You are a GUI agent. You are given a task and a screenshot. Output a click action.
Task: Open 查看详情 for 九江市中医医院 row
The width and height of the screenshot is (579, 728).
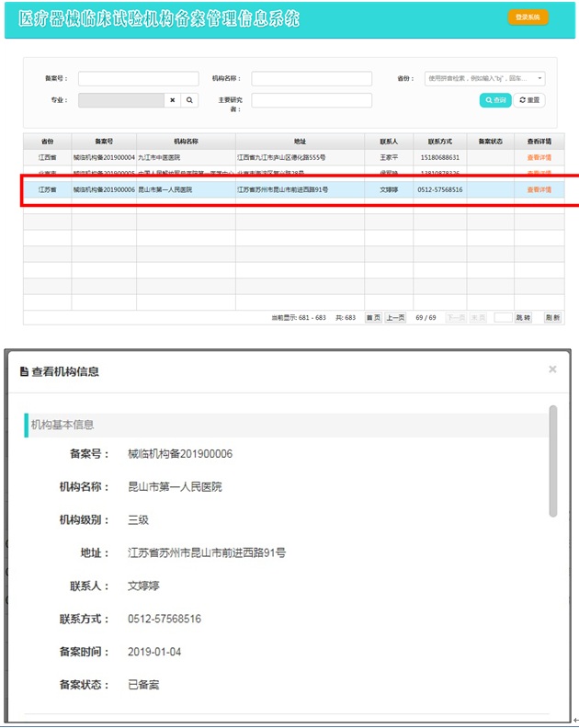539,158
